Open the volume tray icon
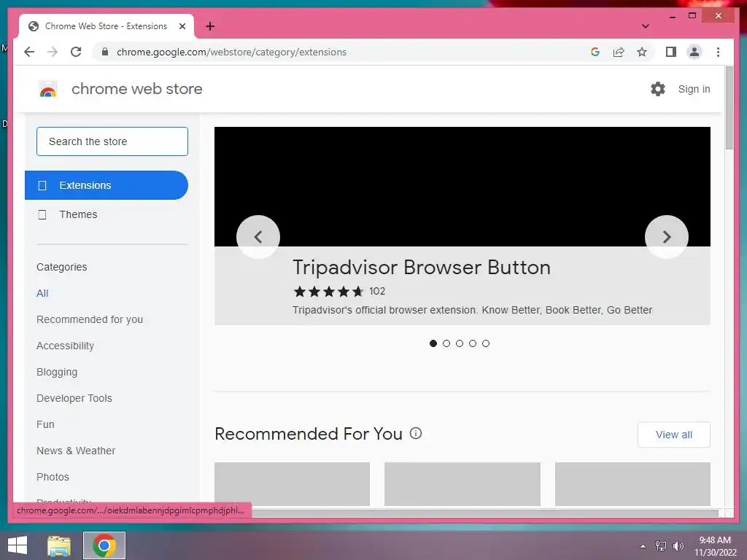This screenshot has height=560, width=747. 678,546
